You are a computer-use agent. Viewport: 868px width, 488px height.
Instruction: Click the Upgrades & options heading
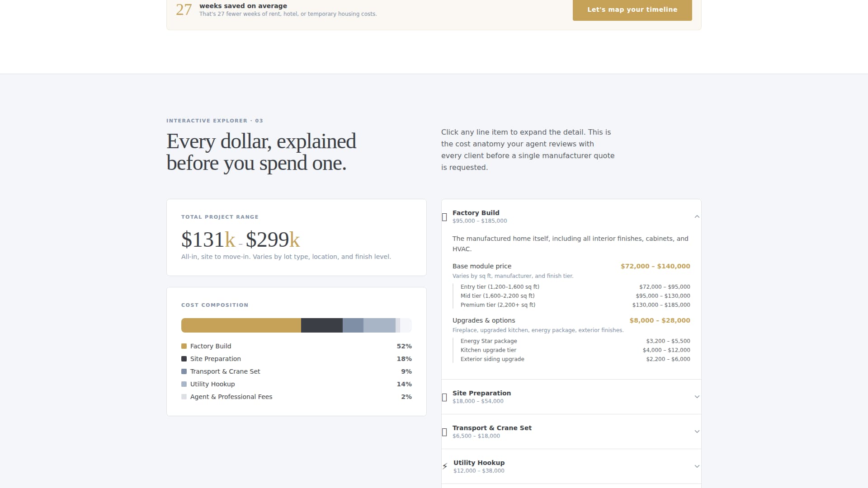[x=484, y=320]
